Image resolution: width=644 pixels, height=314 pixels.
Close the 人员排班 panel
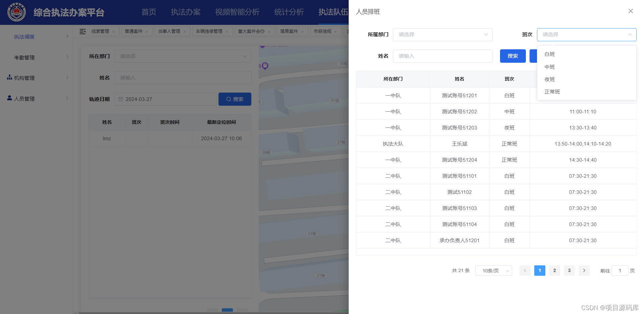[631, 11]
